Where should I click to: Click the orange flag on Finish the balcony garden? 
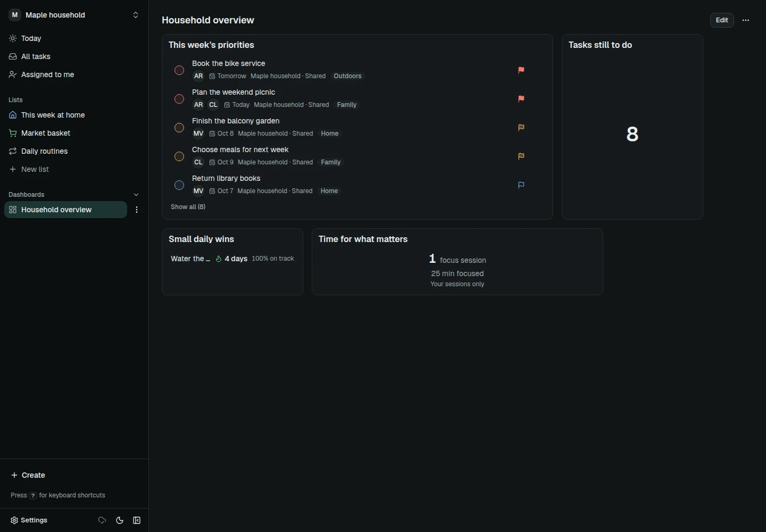click(522, 128)
